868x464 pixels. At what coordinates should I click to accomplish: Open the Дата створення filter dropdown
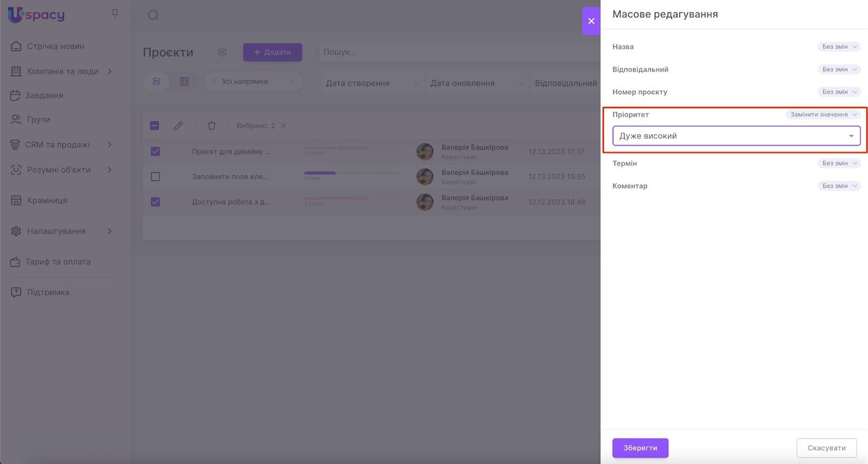click(372, 83)
